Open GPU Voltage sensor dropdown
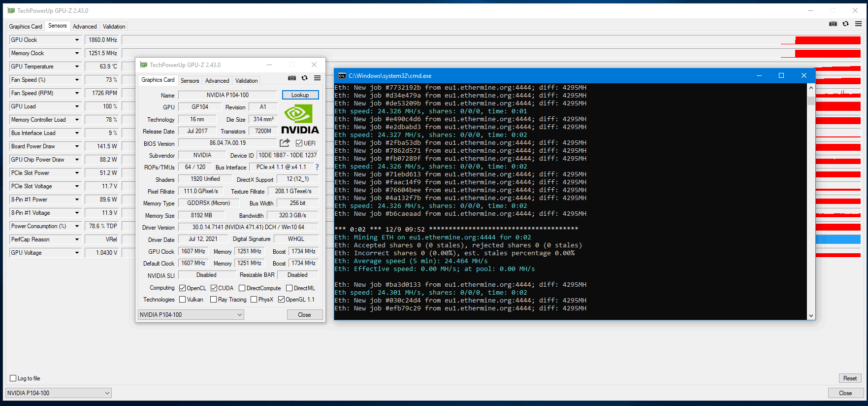 77,253
